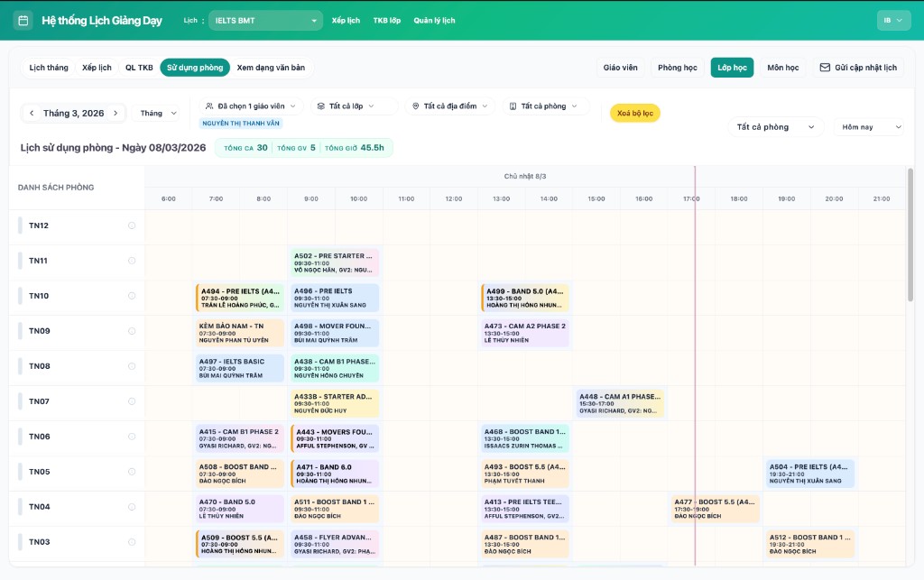Screen dimensions: 924x580
Task: Click the layers icon in the Tất cả lớp filter
Action: coord(323,105)
